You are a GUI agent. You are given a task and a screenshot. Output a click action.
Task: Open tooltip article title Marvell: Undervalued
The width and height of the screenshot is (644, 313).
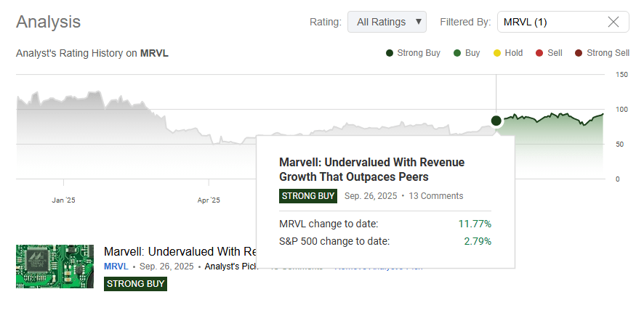tap(371, 168)
